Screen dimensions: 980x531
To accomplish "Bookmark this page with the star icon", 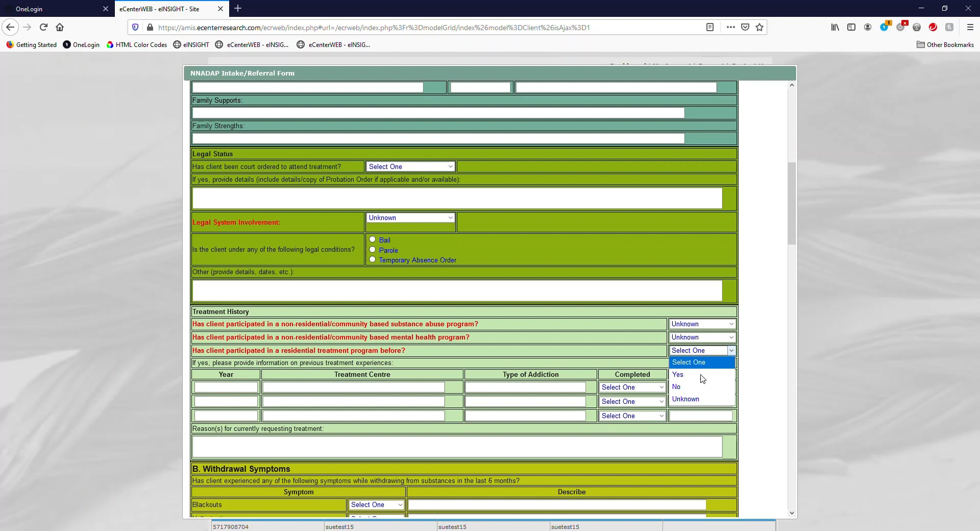I will click(x=759, y=27).
